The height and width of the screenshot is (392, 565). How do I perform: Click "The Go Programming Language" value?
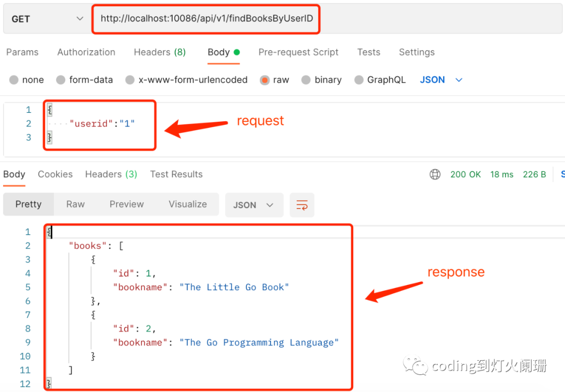coord(259,343)
